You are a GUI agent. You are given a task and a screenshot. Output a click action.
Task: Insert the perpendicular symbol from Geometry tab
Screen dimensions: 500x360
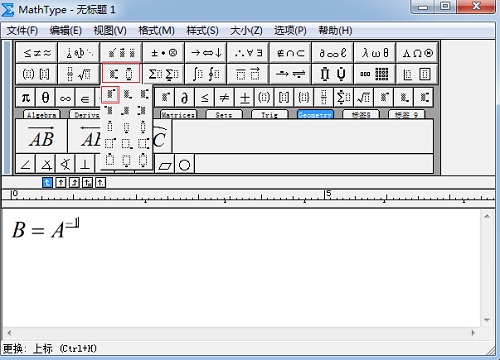(85, 164)
